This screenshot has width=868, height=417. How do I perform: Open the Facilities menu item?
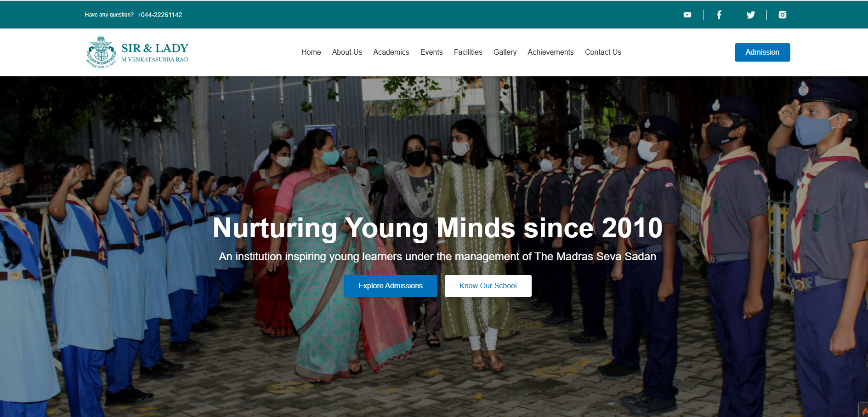click(x=468, y=52)
